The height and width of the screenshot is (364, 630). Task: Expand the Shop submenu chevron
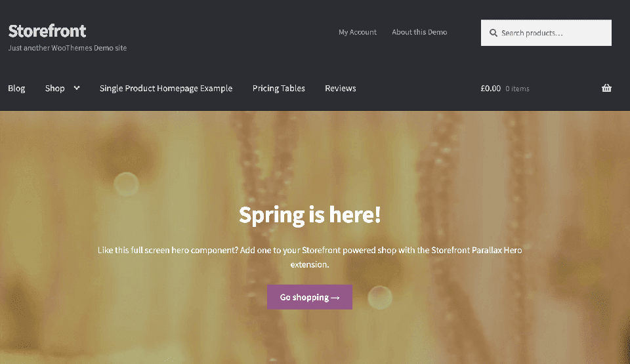pos(77,88)
